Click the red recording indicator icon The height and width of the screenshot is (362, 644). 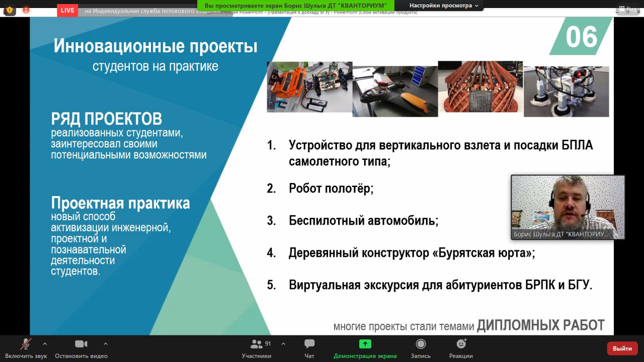(26, 10)
